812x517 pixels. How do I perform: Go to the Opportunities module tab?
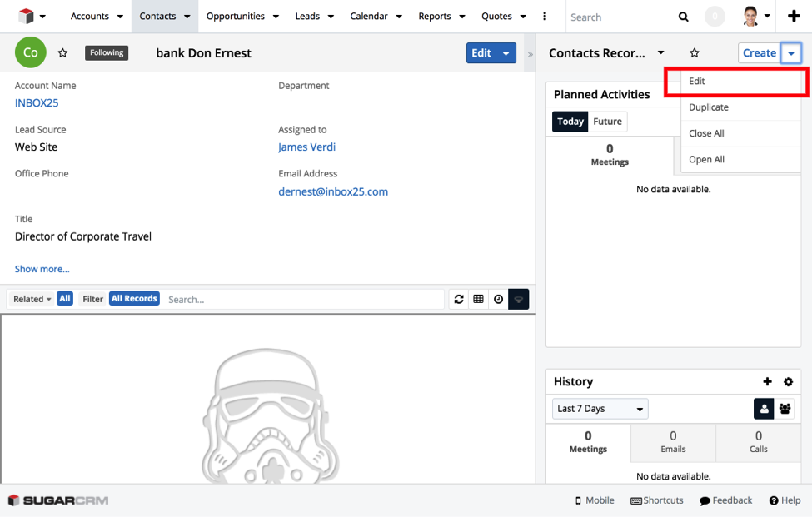pos(236,17)
